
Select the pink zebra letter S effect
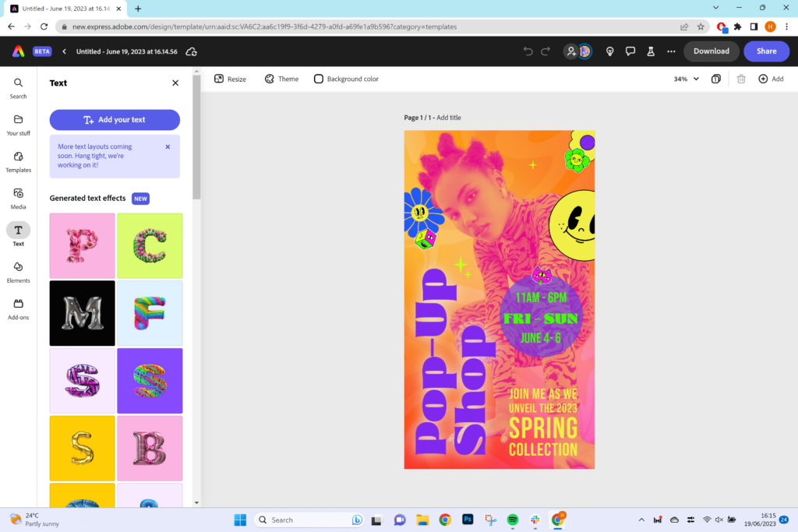[x=83, y=381]
